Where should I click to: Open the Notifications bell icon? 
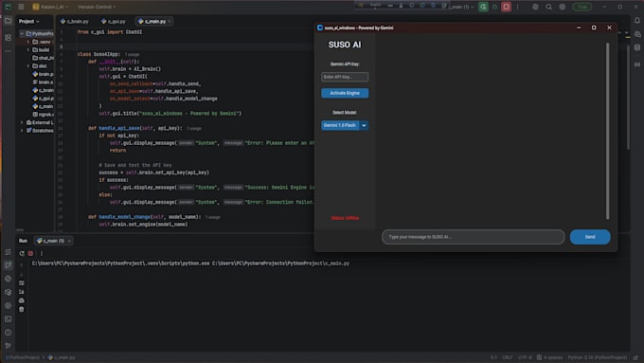click(x=637, y=21)
